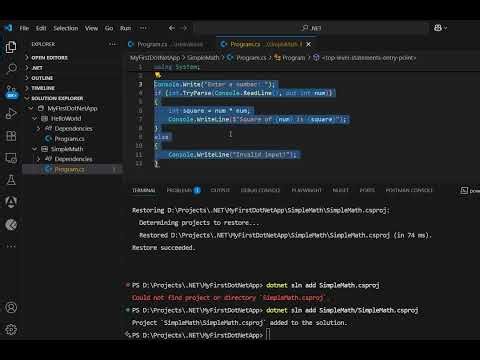Open the Testing flask view
This screenshot has width=480, height=360.
click(11, 180)
